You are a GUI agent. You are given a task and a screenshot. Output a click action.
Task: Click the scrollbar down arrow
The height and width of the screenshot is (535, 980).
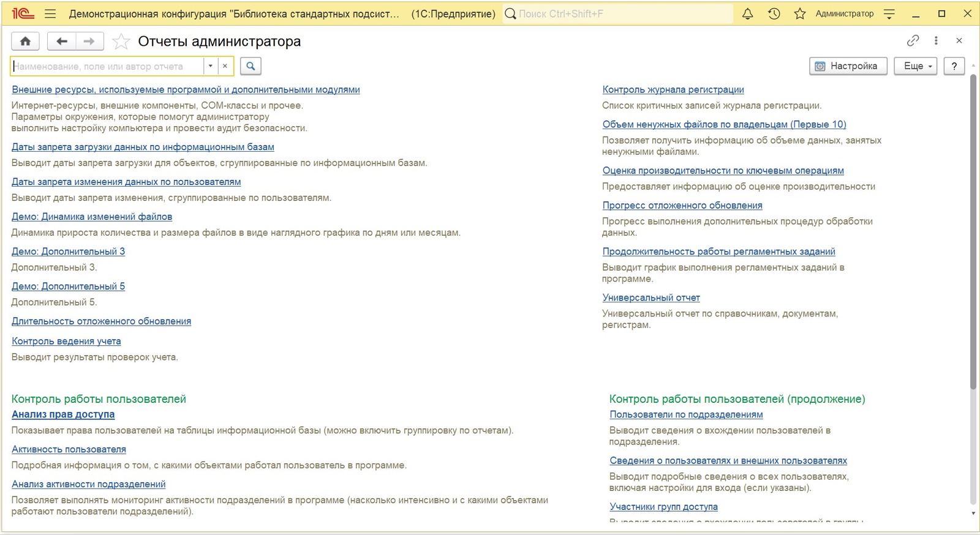(973, 513)
